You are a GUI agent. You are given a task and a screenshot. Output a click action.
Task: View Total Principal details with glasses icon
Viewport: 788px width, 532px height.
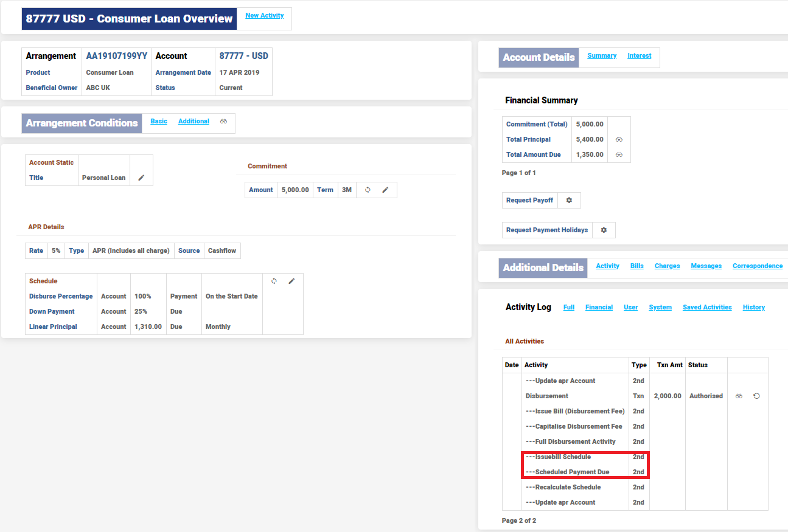(x=619, y=139)
